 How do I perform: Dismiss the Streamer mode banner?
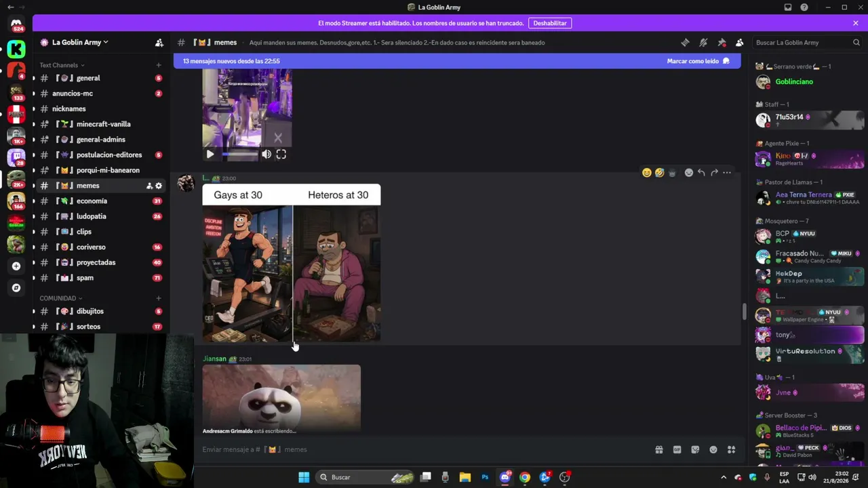[856, 23]
